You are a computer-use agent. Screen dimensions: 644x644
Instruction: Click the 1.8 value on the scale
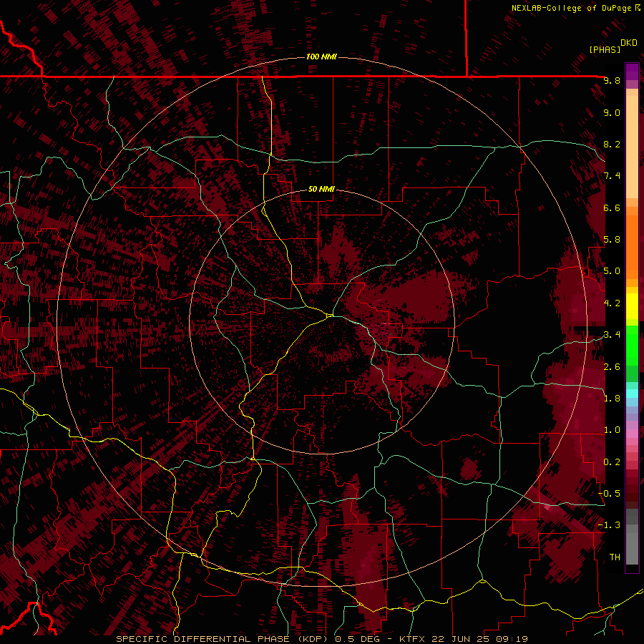612,399
